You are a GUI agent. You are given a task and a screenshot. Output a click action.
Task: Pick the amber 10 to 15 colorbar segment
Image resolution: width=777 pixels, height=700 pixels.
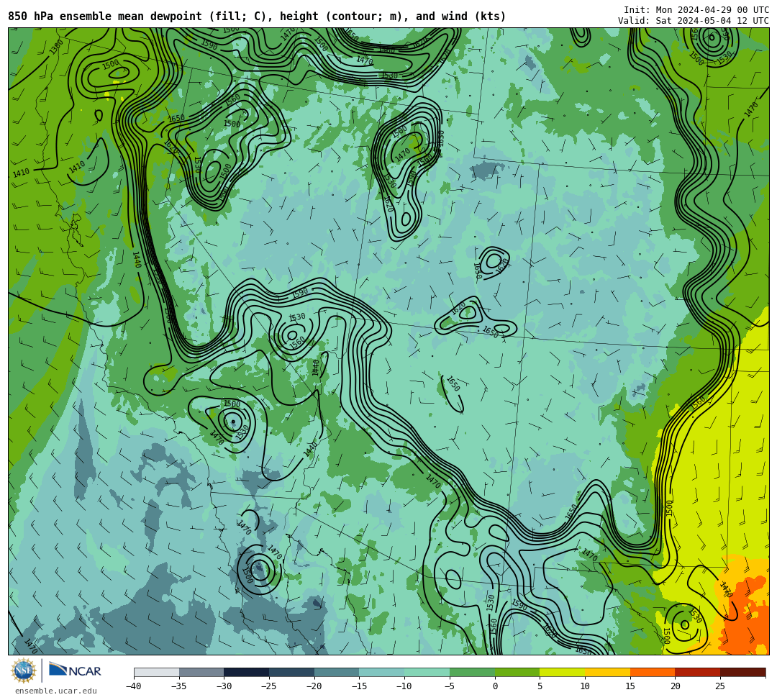tap(607, 672)
